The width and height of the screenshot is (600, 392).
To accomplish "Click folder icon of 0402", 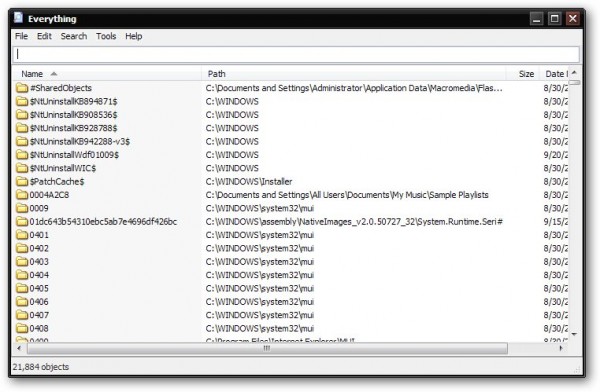I will pos(22,248).
